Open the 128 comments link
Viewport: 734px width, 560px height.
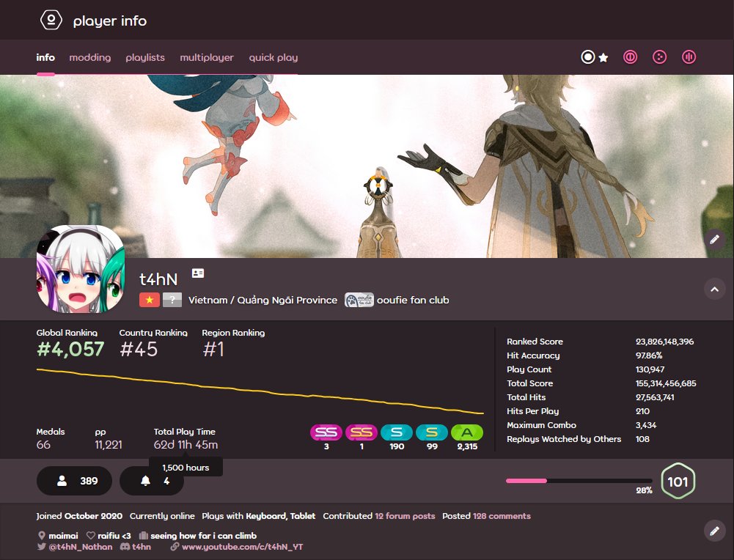pos(502,516)
